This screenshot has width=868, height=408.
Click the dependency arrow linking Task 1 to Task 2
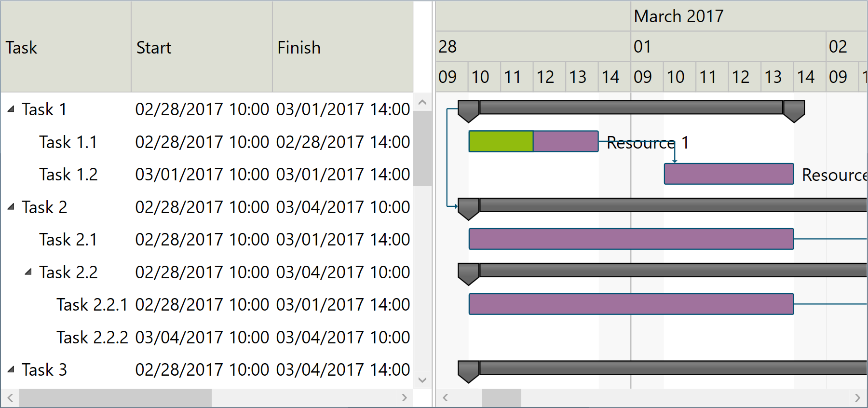(x=448, y=159)
